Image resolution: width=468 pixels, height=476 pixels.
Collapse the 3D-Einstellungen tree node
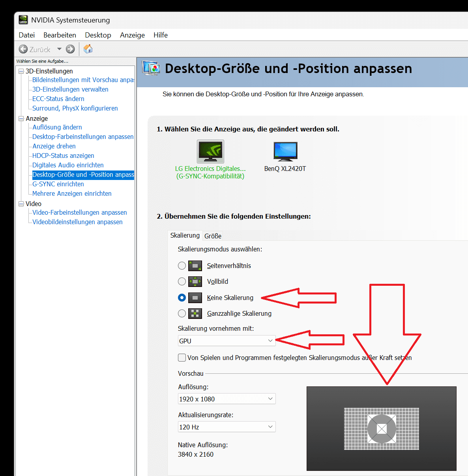tap(21, 71)
